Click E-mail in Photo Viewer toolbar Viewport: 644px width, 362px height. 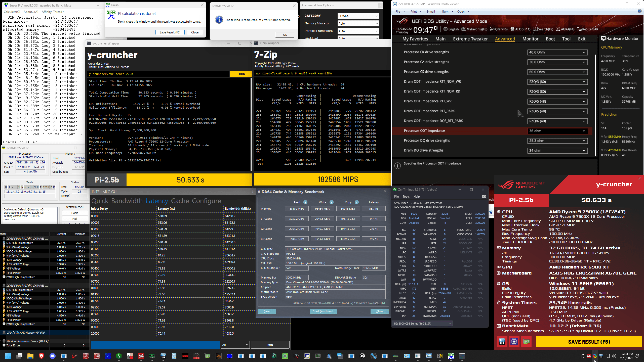pyautogui.click(x=431, y=11)
